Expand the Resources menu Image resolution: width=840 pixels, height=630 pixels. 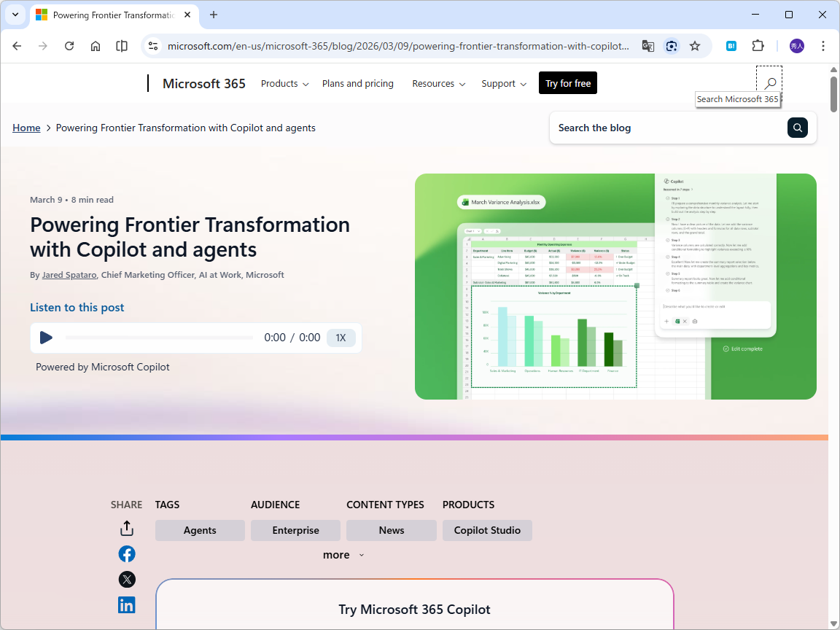click(438, 84)
